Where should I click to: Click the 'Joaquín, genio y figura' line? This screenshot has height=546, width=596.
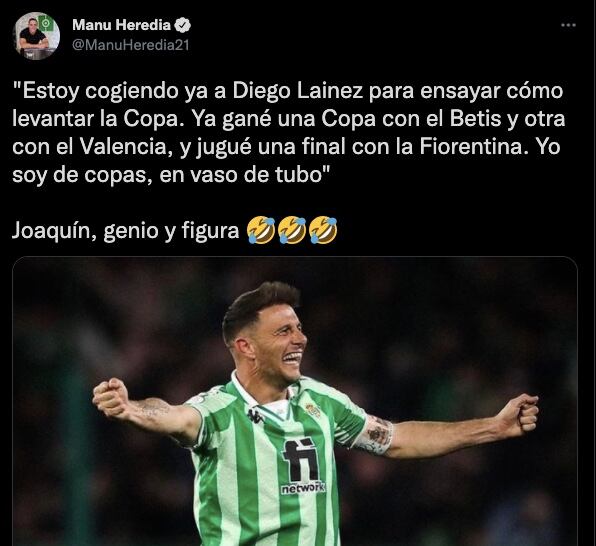[x=125, y=230]
